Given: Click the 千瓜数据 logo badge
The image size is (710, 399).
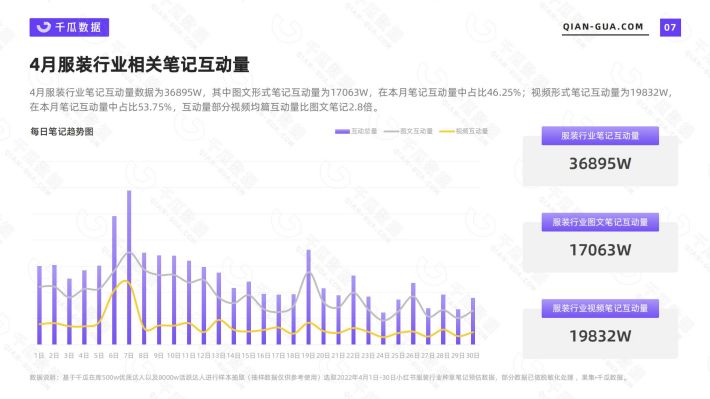Looking at the screenshot, I should point(69,27).
